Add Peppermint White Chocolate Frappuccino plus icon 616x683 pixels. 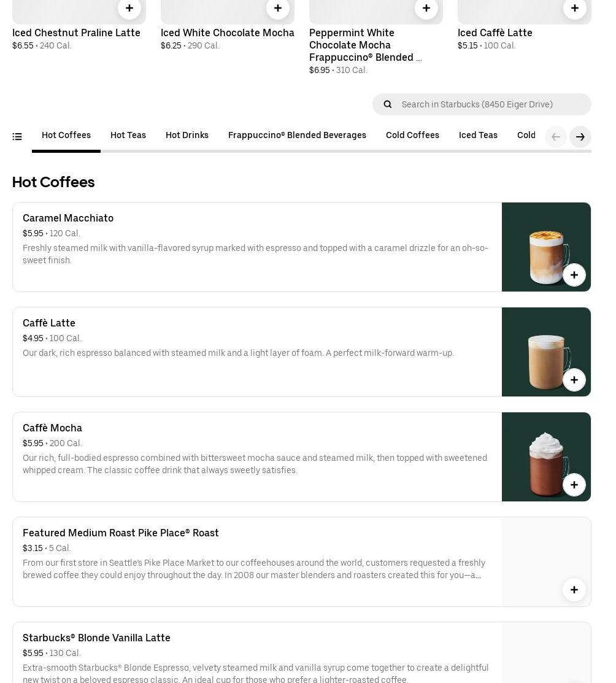[426, 8]
